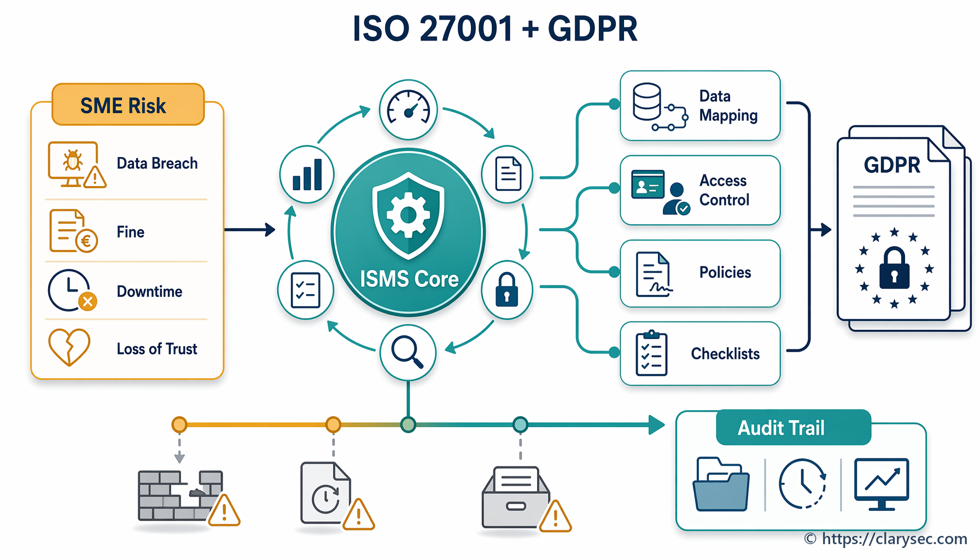Viewport: 980px width, 560px height.
Task: Click the broken heart Loss of Trust icon
Action: click(x=69, y=347)
